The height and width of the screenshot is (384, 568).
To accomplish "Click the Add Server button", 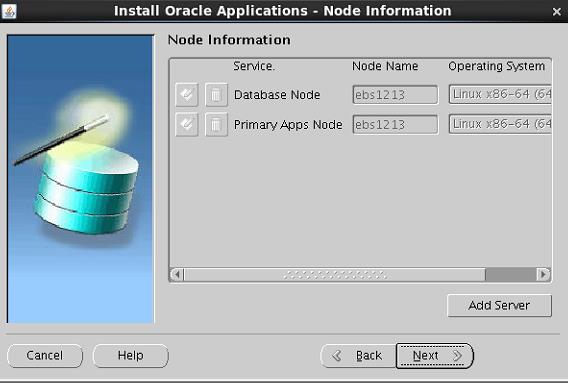I will 500,305.
